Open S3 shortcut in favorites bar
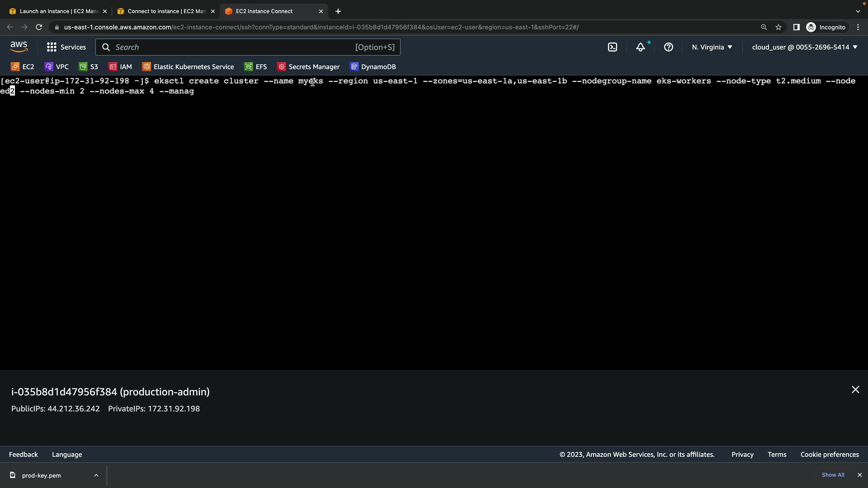Screen dimensions: 868x488 pos(89,67)
